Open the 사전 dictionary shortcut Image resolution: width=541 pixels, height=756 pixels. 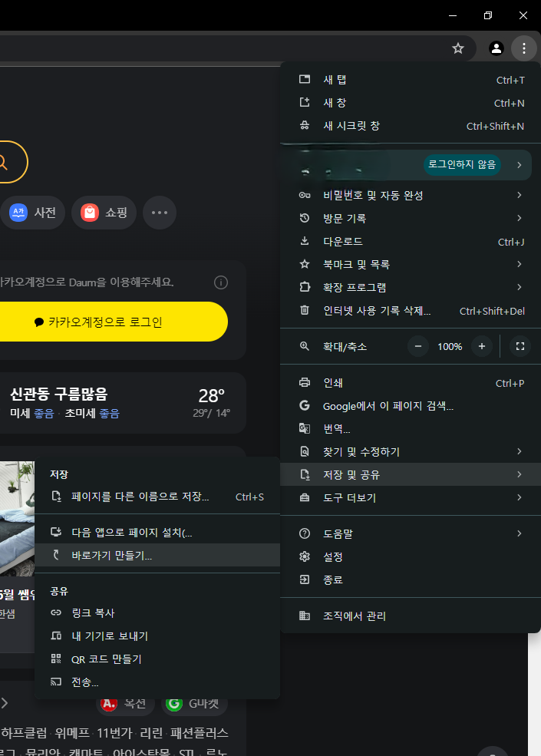33,213
